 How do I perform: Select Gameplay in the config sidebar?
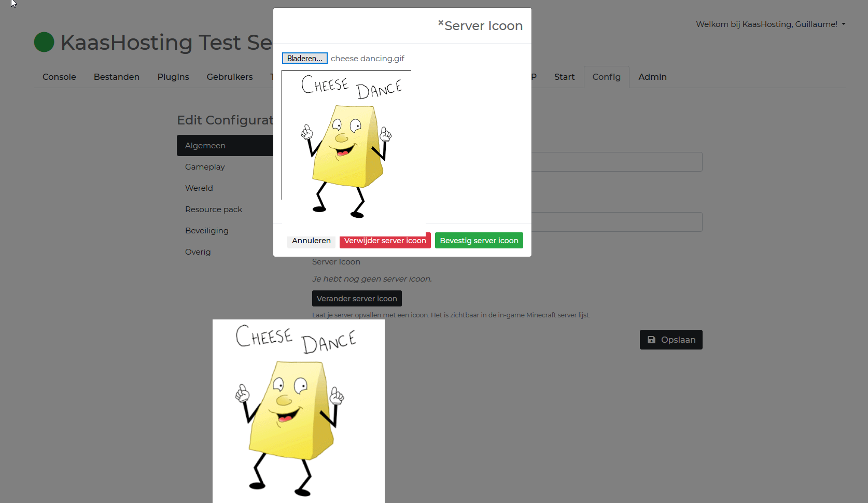pyautogui.click(x=205, y=167)
